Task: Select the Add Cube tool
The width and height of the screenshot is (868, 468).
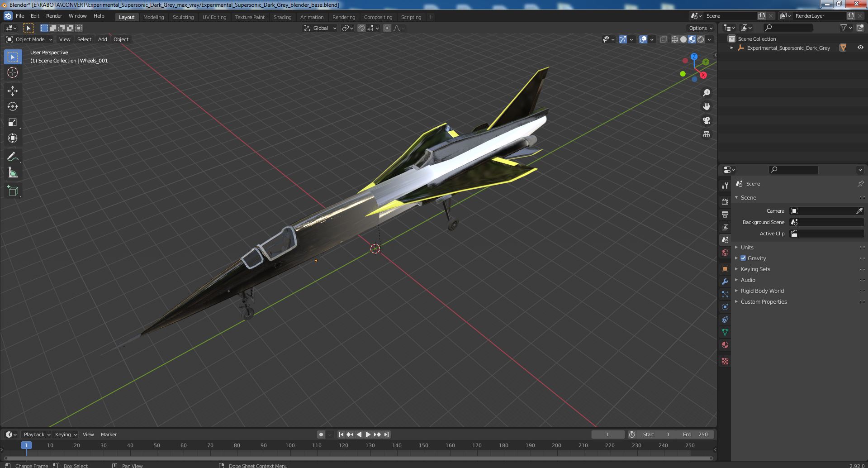Action: 13,191
